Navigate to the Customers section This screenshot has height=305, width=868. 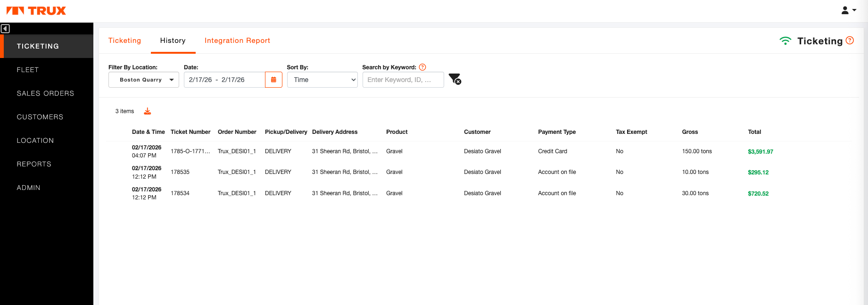[40, 117]
